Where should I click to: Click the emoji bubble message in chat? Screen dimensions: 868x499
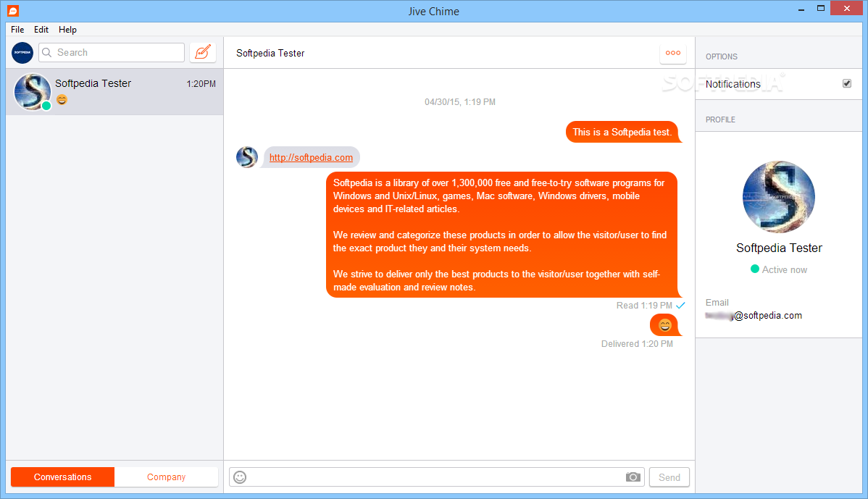click(665, 324)
